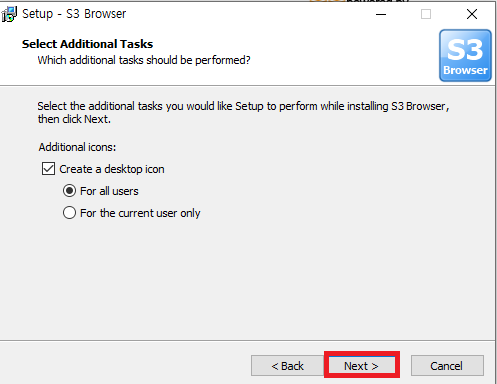Click the instruction paragraph about additional tasks
Screen dimensions: 497x384
click(x=243, y=113)
